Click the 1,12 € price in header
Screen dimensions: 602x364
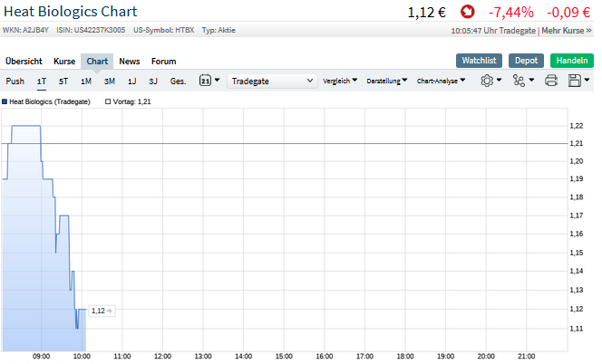coord(426,13)
